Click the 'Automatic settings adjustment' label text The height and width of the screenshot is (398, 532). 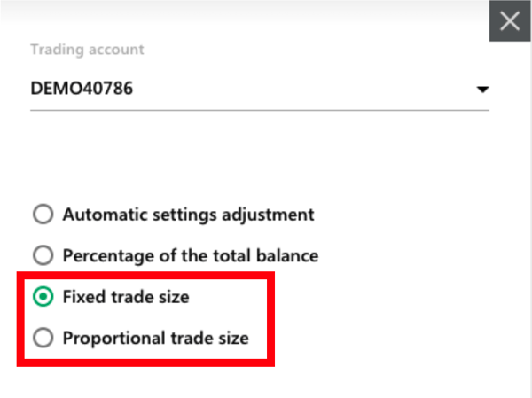[188, 215]
